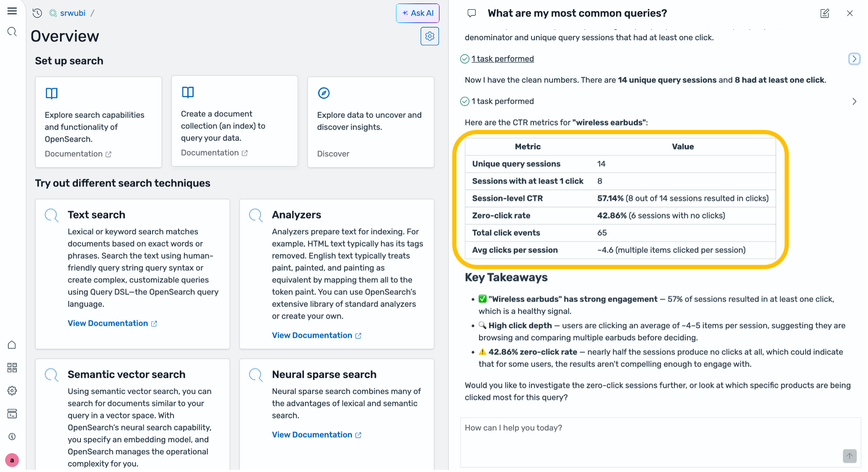Expand first task details chevron button
Viewport: 868px width, 472px height.
pyautogui.click(x=854, y=59)
